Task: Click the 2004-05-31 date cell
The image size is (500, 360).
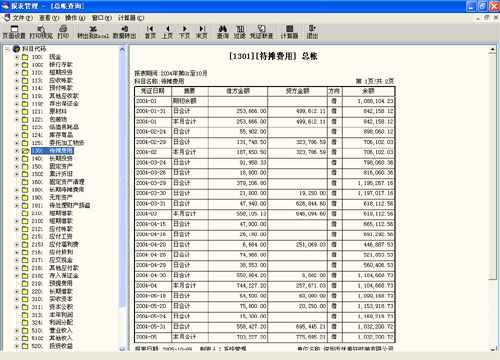Action: click(153, 327)
